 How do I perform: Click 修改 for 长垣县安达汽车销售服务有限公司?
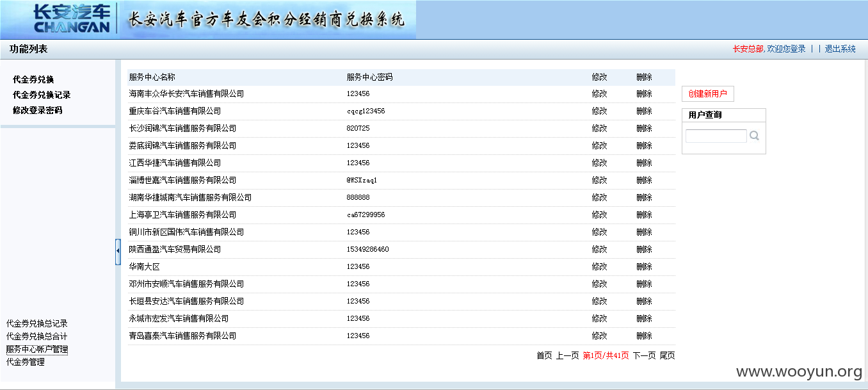(x=599, y=301)
